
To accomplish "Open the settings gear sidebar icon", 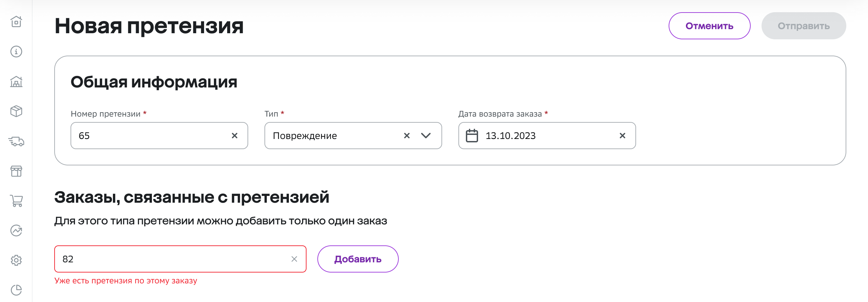I will click(16, 260).
